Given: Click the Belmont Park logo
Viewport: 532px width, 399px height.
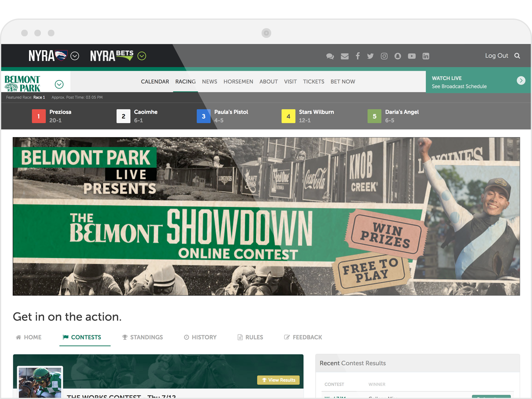Looking at the screenshot, I should 22,83.
